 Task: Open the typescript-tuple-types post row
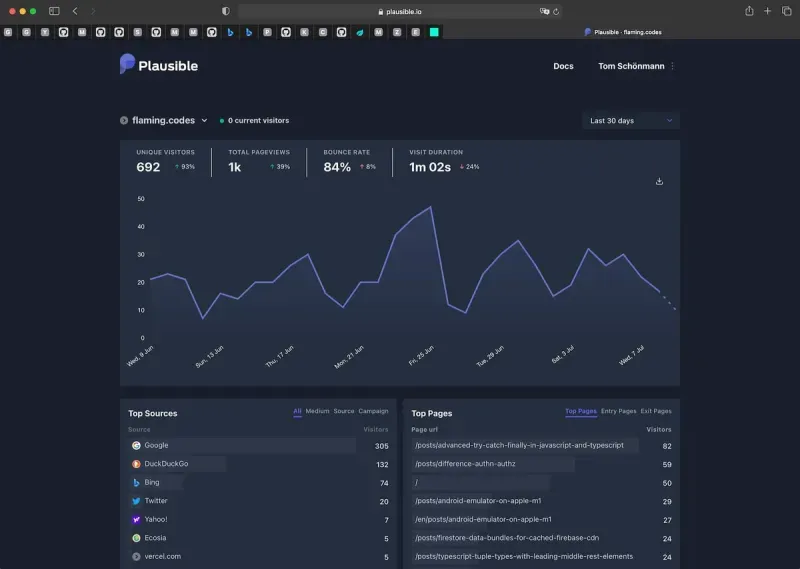541,557
